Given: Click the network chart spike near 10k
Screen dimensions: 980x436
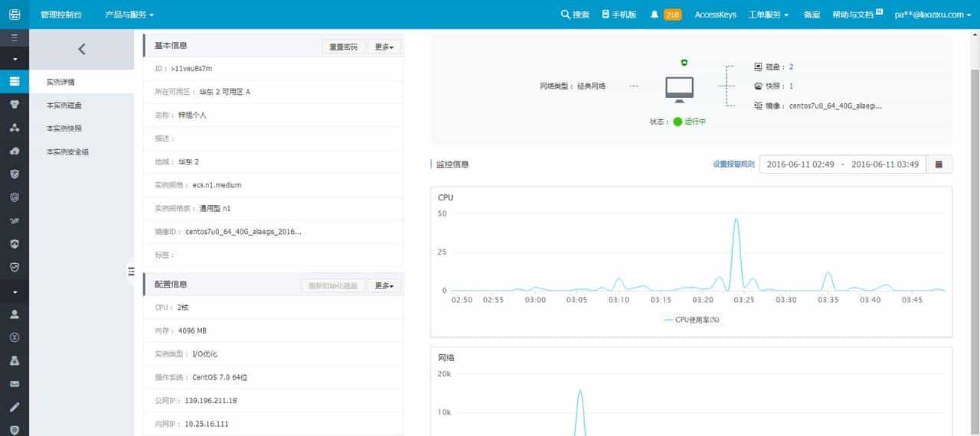Looking at the screenshot, I should [x=580, y=392].
